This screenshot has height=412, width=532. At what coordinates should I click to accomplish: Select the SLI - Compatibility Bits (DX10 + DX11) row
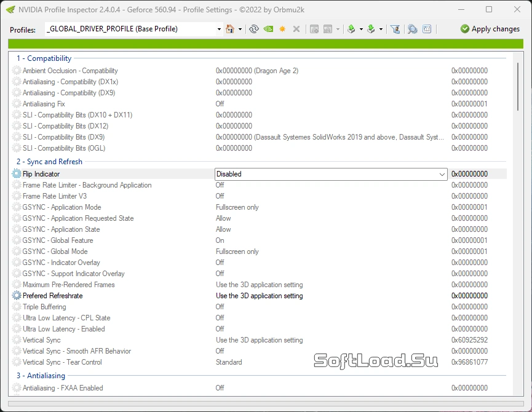click(258, 115)
